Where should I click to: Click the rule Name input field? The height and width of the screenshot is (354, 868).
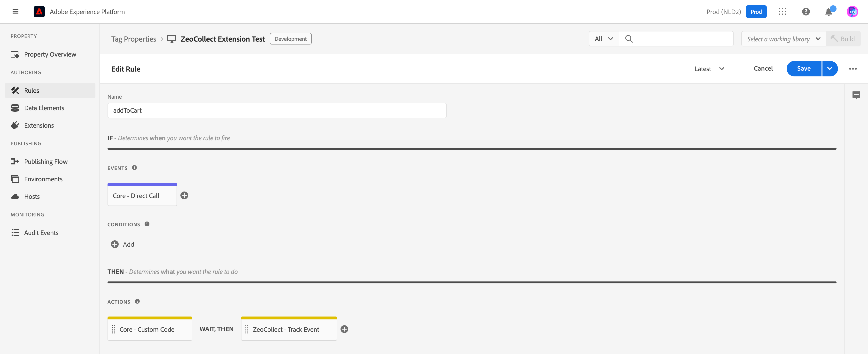(x=276, y=110)
